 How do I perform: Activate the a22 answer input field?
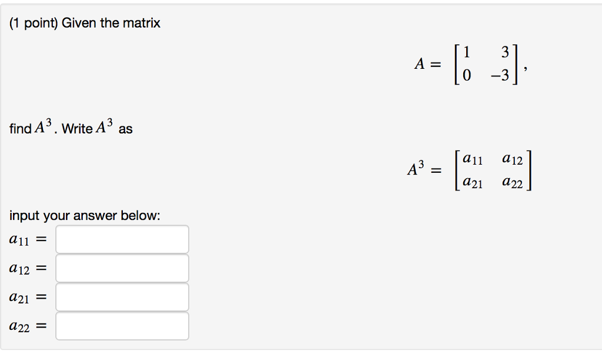[x=122, y=326]
